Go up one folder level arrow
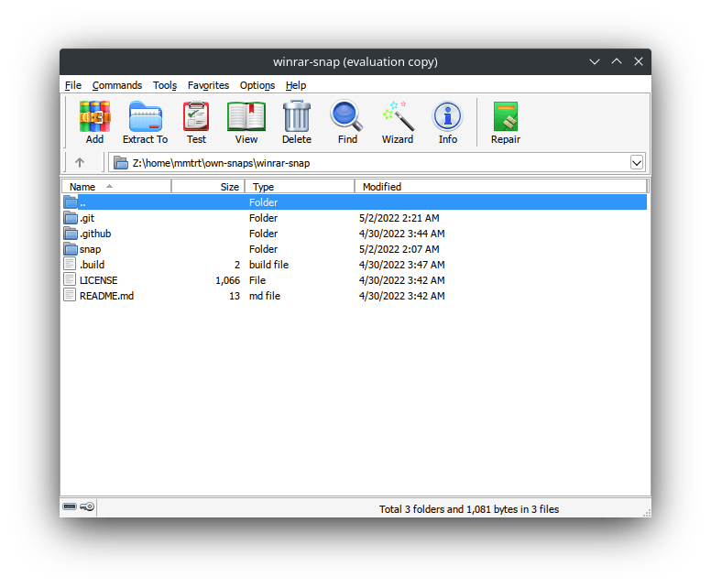Image resolution: width=711 pixels, height=588 pixels. point(80,162)
